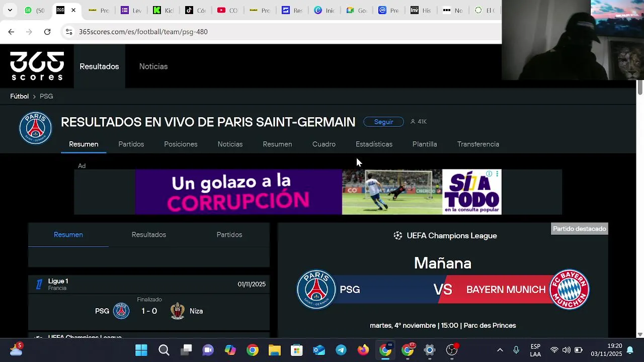This screenshot has height=362, width=644.
Task: Go back with the browser back arrow
Action: 11,32
